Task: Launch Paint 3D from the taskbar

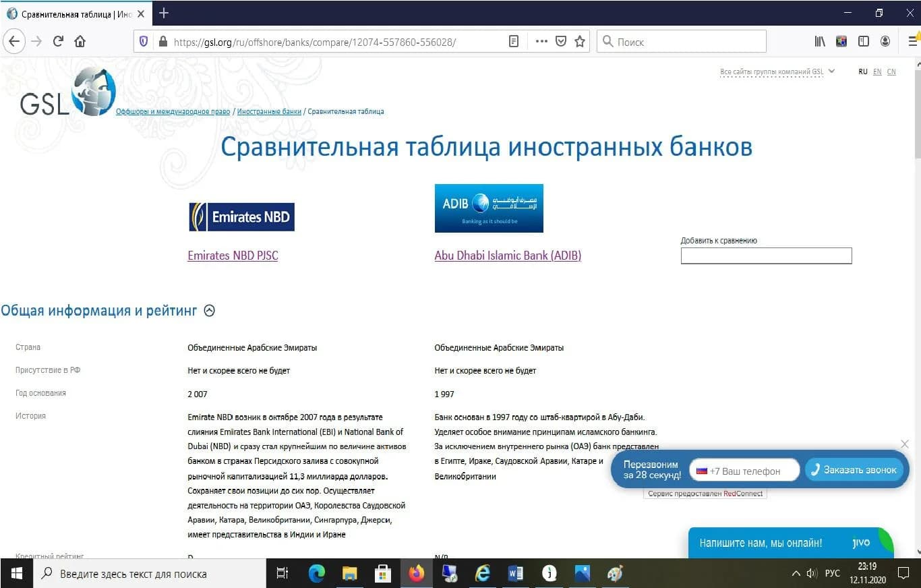Action: point(614,573)
